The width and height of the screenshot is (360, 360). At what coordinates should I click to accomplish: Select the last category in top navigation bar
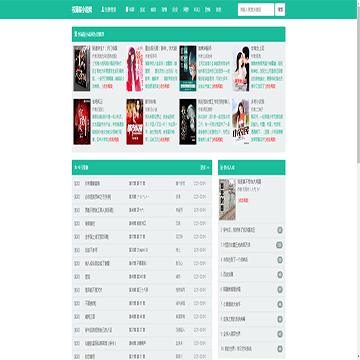pyautogui.click(x=218, y=10)
